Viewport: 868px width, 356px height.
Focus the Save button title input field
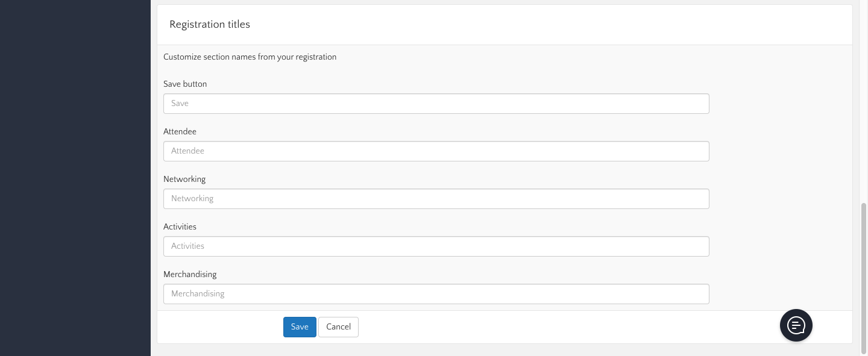pos(436,104)
